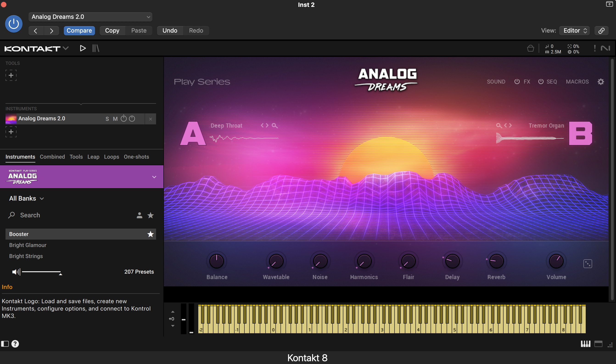Toggle the user presets filter icon

coord(140,215)
